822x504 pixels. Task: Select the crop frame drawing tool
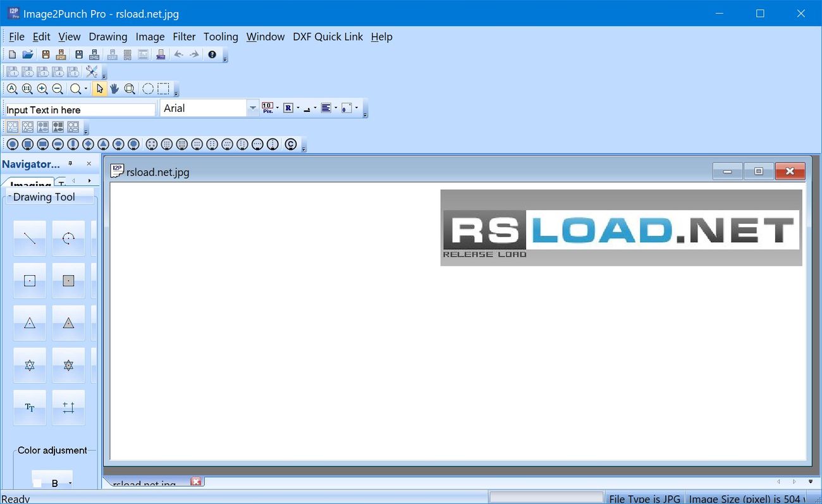(x=68, y=408)
